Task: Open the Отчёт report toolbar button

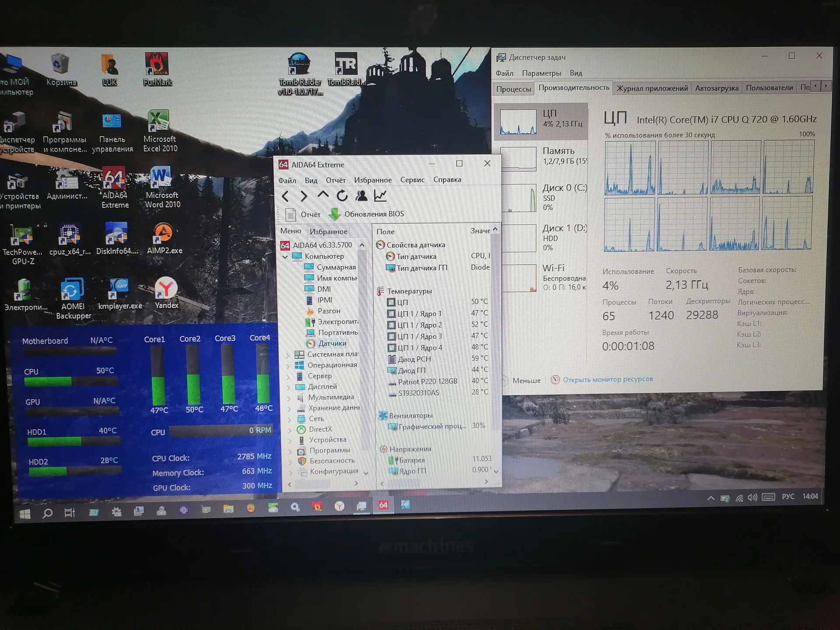Action: pyautogui.click(x=303, y=214)
